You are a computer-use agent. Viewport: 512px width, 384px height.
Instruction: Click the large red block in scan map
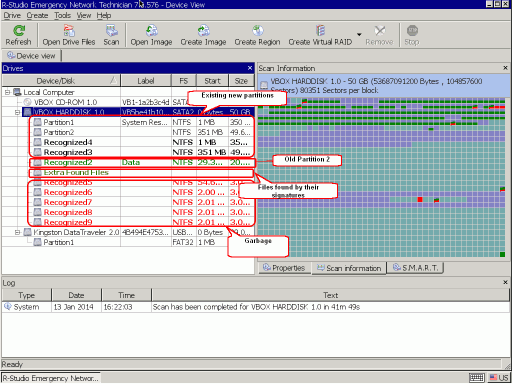point(420,200)
